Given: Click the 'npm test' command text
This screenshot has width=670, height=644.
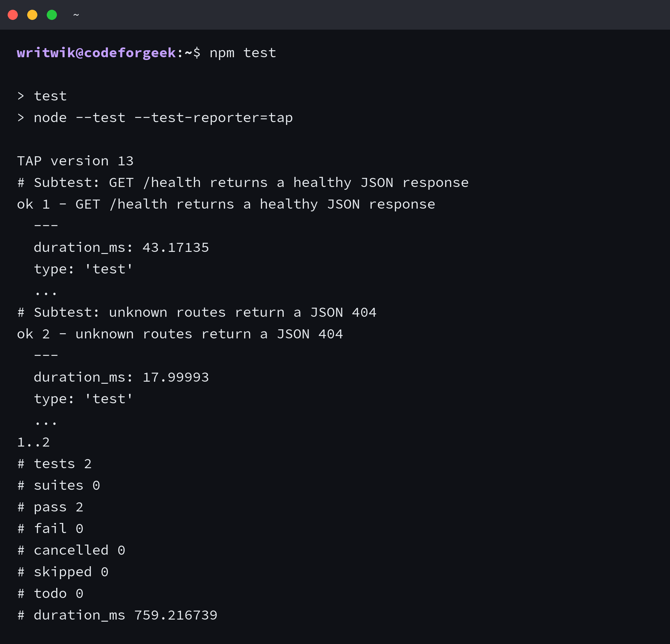Looking at the screenshot, I should [243, 53].
